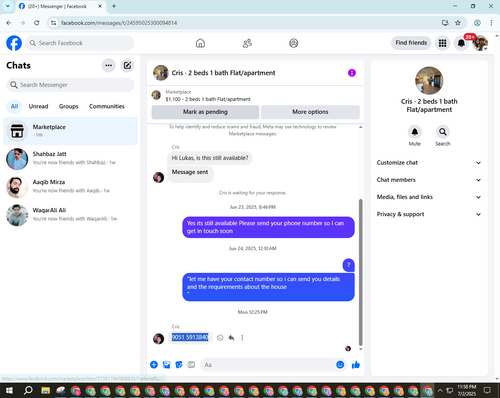Click the chat scrollbar thumb
The image size is (500, 398).
coord(360,272)
